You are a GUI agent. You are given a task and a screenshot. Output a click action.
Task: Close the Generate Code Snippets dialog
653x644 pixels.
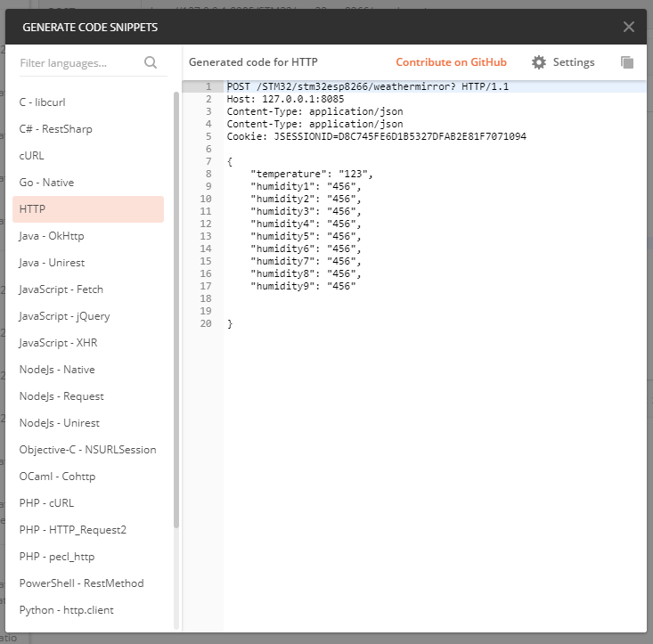click(x=628, y=27)
